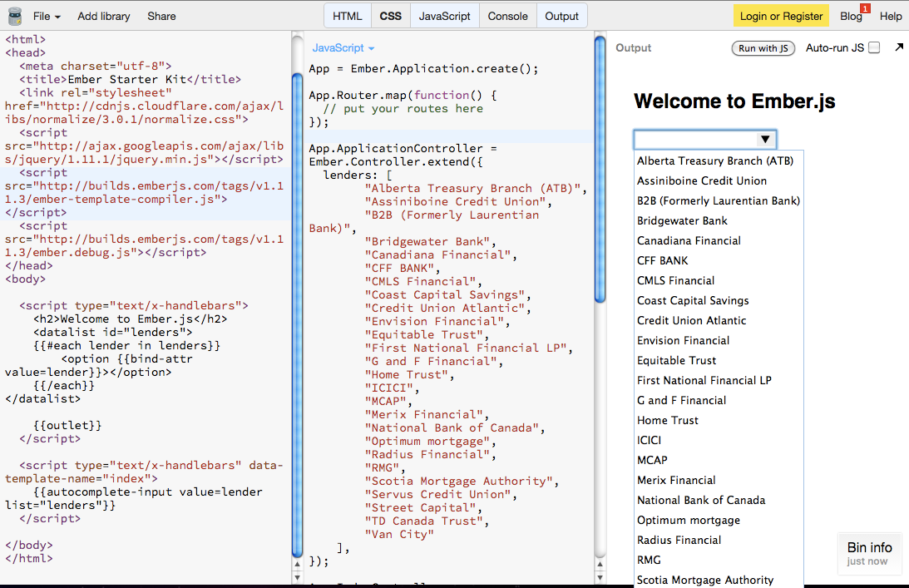Switch to the HTML panel tab

click(x=348, y=16)
